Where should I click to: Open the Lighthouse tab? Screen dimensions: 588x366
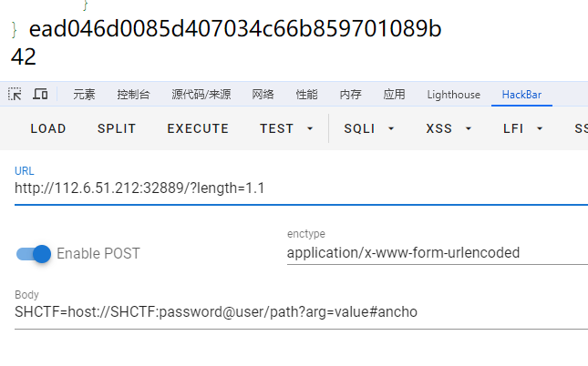(x=452, y=95)
